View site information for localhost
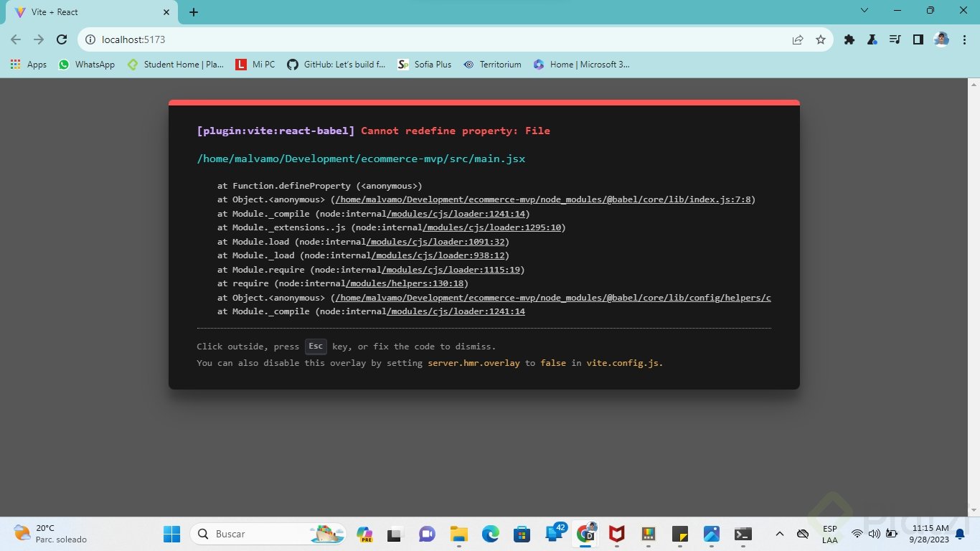The width and height of the screenshot is (980, 551). click(90, 40)
